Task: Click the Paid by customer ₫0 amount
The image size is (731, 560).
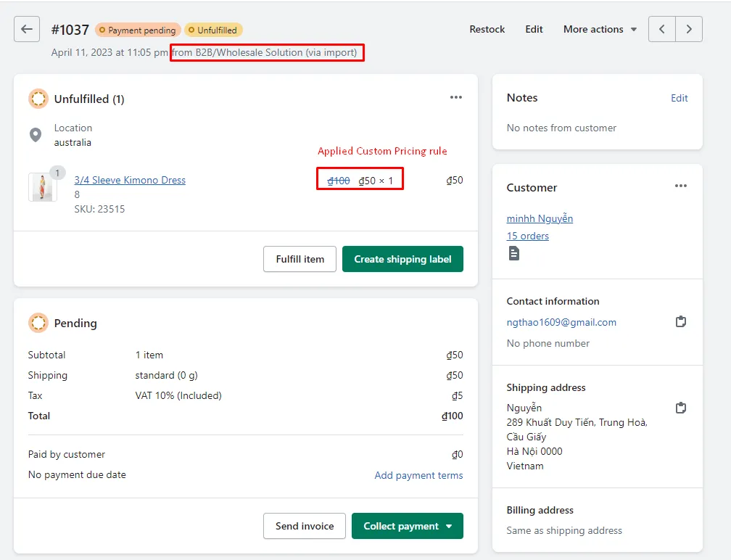Action: point(458,454)
